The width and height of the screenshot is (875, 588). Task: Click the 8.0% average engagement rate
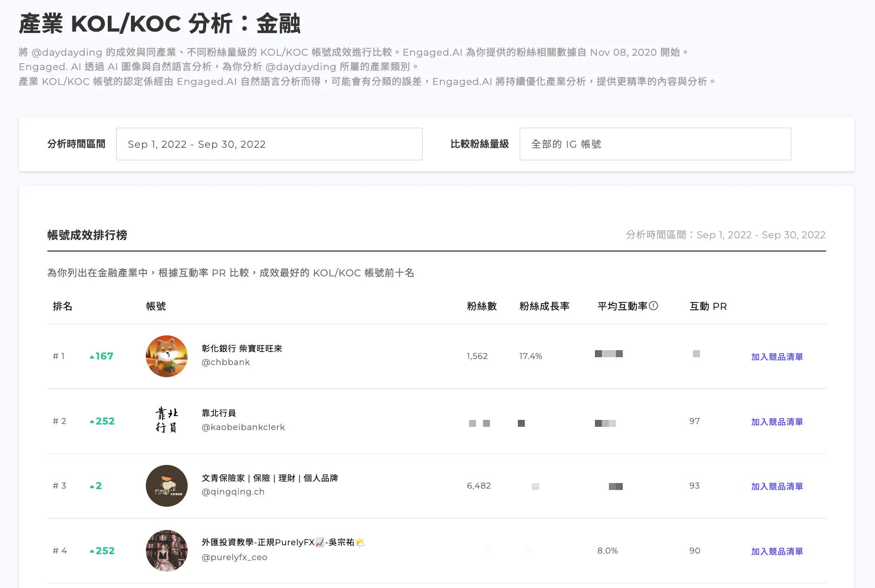click(x=607, y=551)
